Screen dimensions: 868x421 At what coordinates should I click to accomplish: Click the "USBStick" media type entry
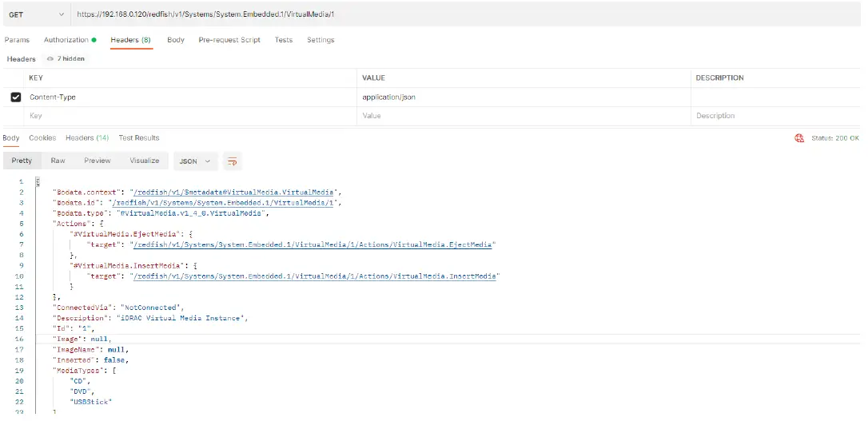pos(91,402)
